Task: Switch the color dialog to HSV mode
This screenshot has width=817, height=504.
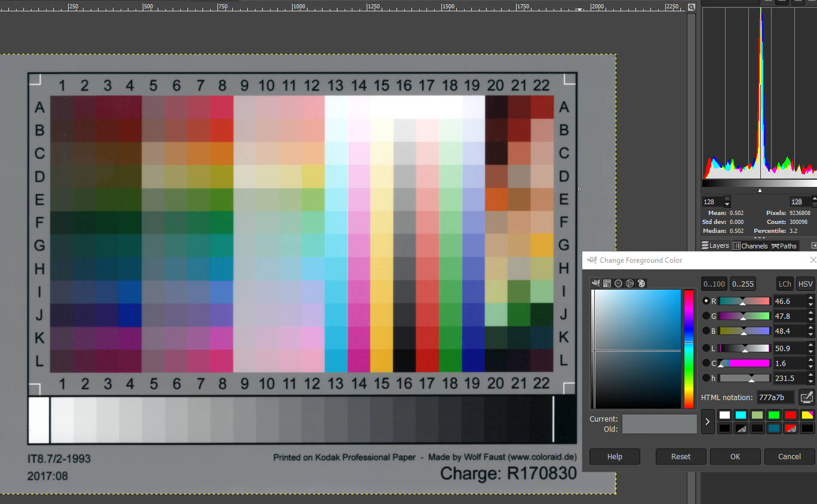Action: coord(805,283)
